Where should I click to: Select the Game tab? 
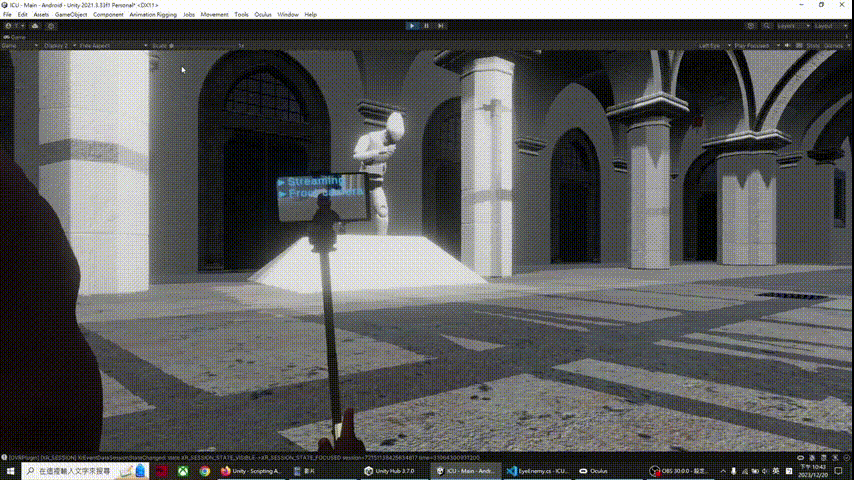(x=18, y=36)
